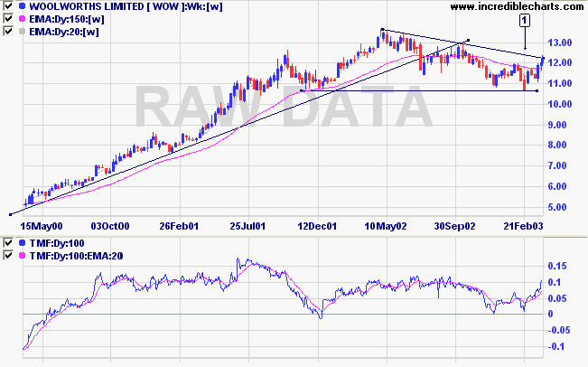Select the TMF:Dy:100 legend label
The width and height of the screenshot is (588, 367).
coord(57,243)
